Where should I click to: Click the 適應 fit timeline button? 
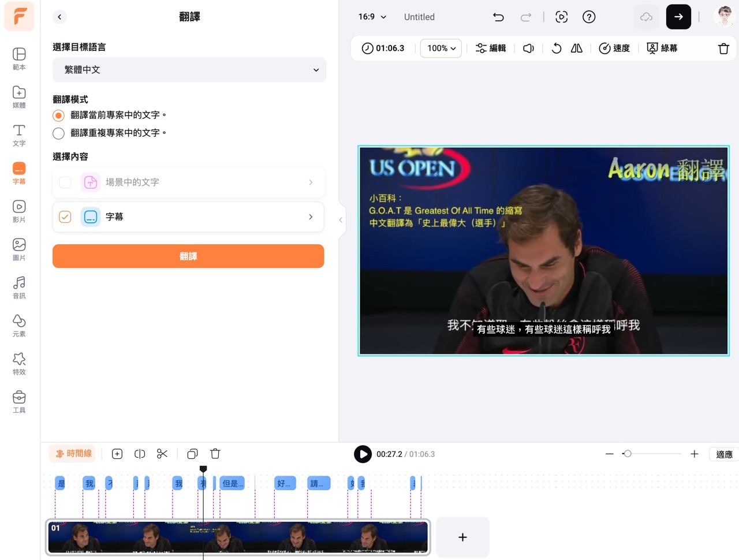point(725,454)
